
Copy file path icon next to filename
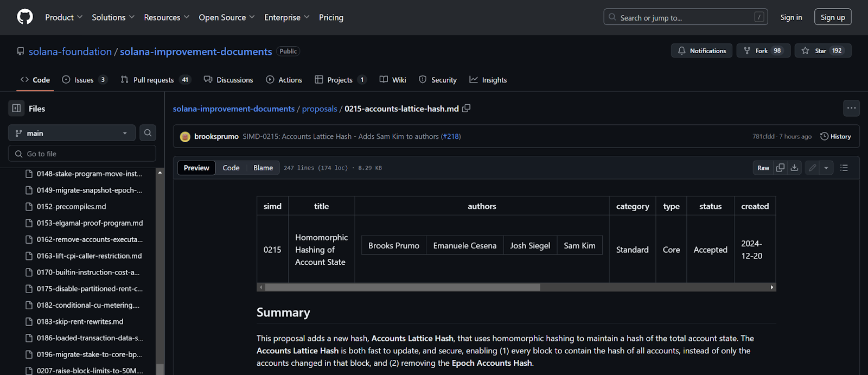click(x=466, y=109)
